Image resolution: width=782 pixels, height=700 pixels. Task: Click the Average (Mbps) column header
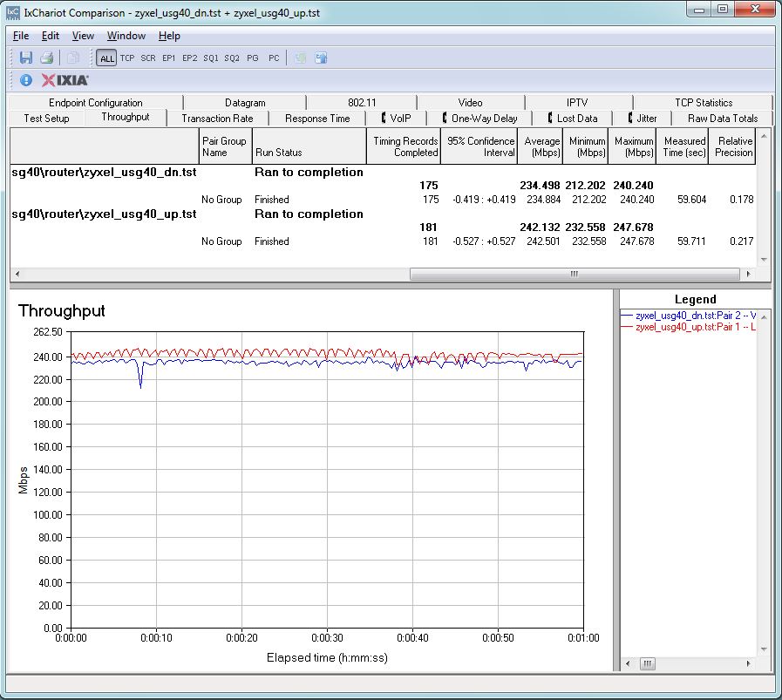pyautogui.click(x=541, y=146)
